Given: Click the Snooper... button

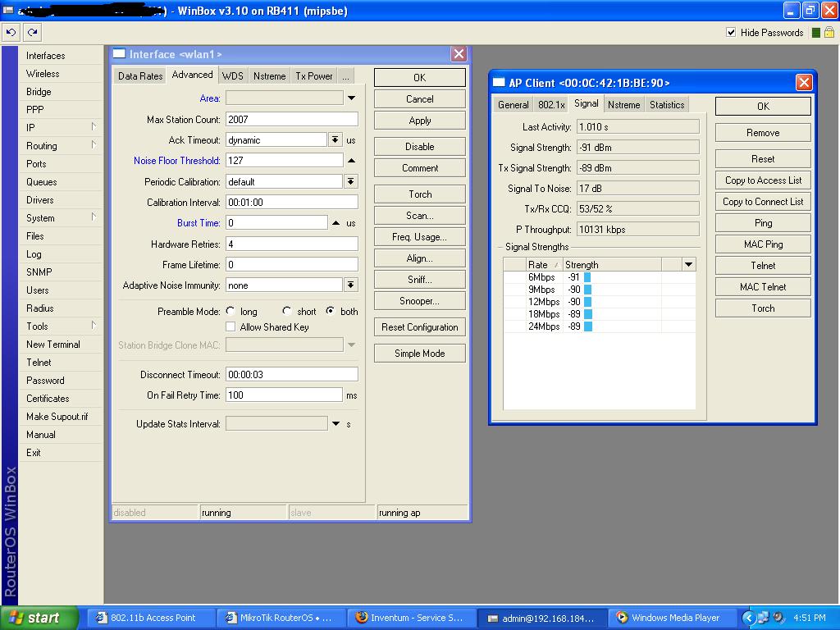Looking at the screenshot, I should pyautogui.click(x=419, y=301).
